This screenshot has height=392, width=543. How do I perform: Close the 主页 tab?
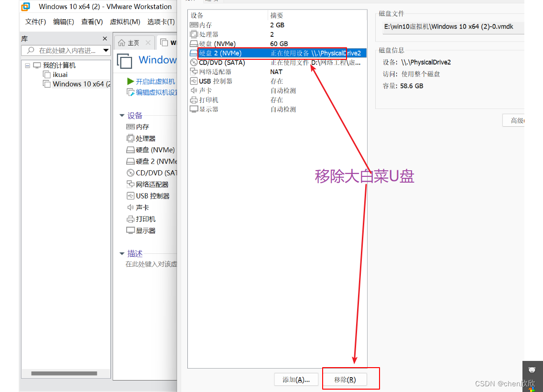point(148,43)
